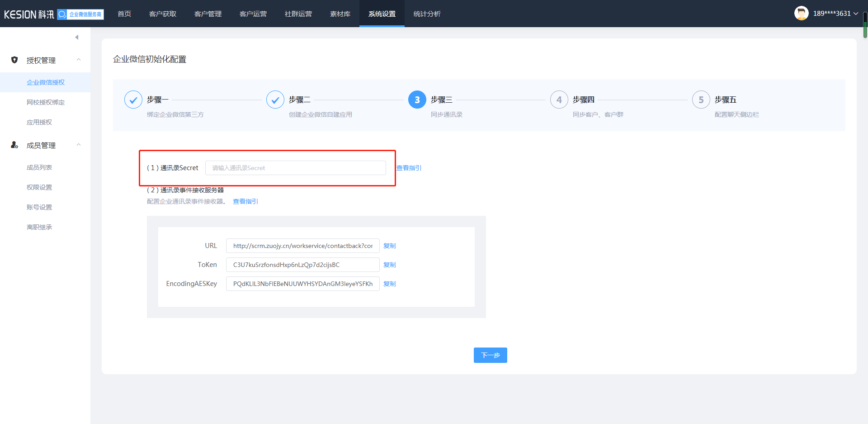Click the user avatar picture
The height and width of the screenshot is (424, 868).
point(801,14)
